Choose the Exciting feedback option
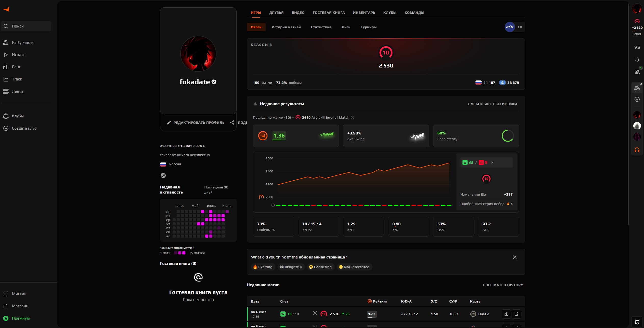This screenshot has width=644, height=328. click(x=263, y=267)
